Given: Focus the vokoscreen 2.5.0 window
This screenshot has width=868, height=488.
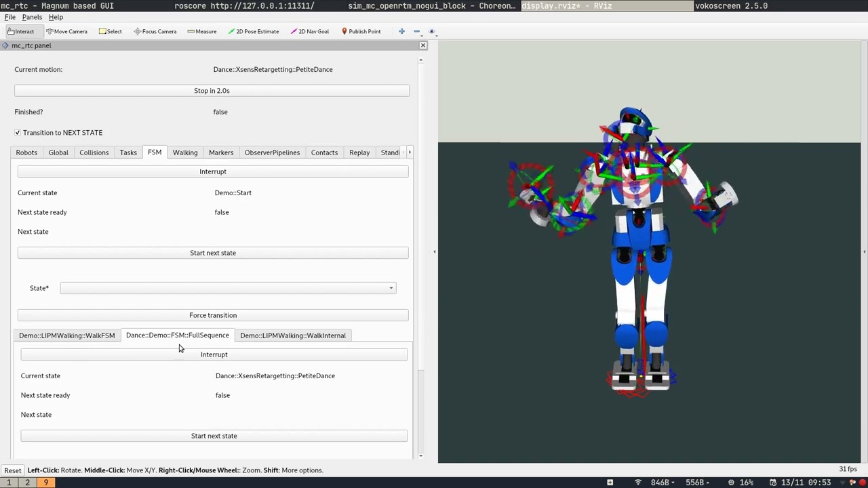Looking at the screenshot, I should click(731, 5).
